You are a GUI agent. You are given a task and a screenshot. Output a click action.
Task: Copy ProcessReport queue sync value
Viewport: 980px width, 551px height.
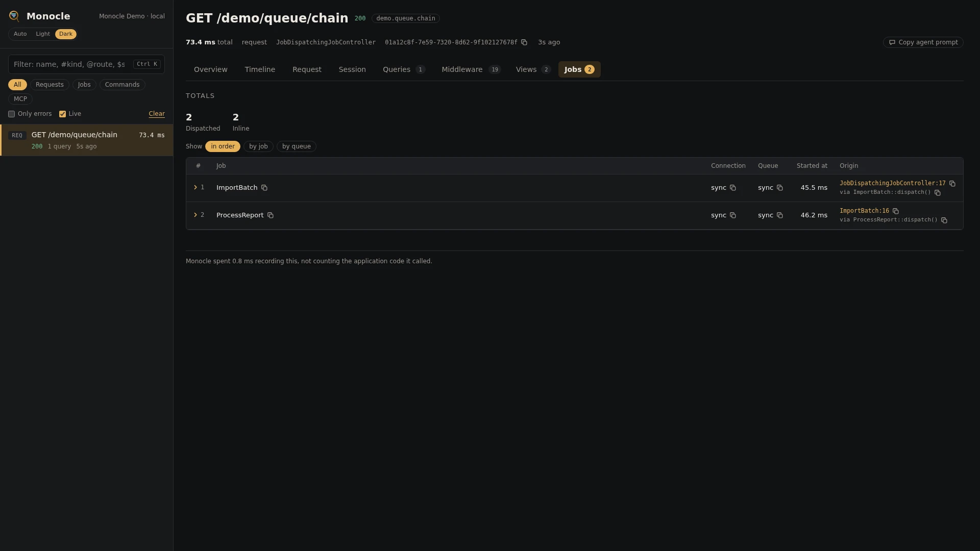click(780, 215)
